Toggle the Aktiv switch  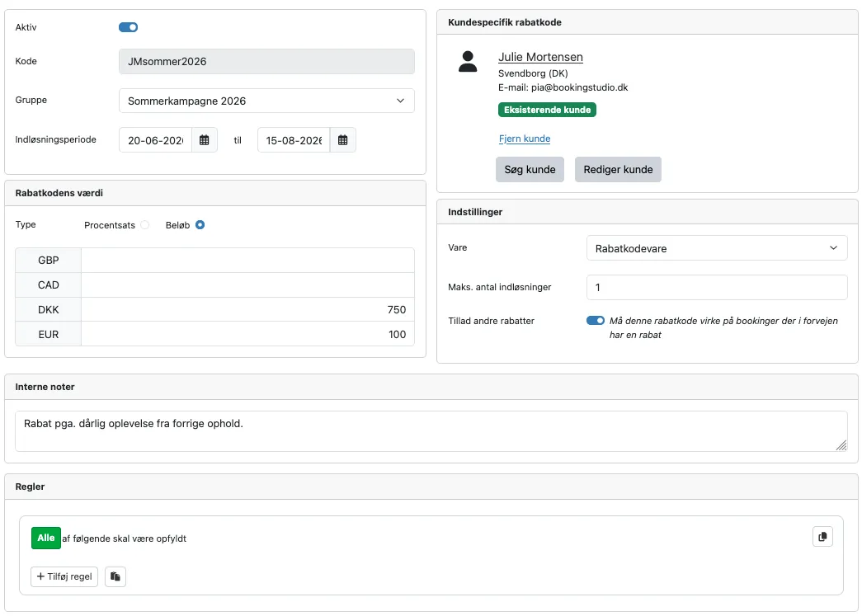point(128,27)
